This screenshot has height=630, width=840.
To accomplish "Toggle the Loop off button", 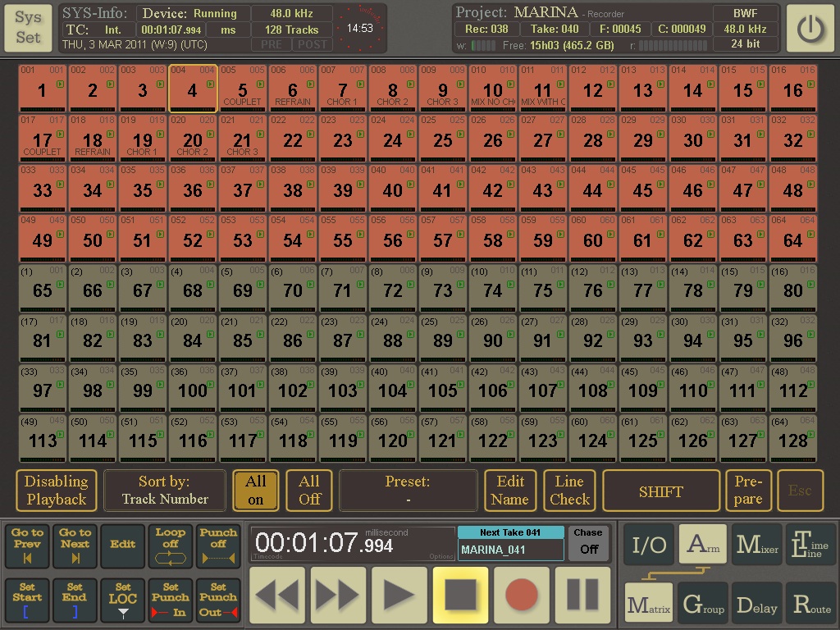I will coord(171,546).
